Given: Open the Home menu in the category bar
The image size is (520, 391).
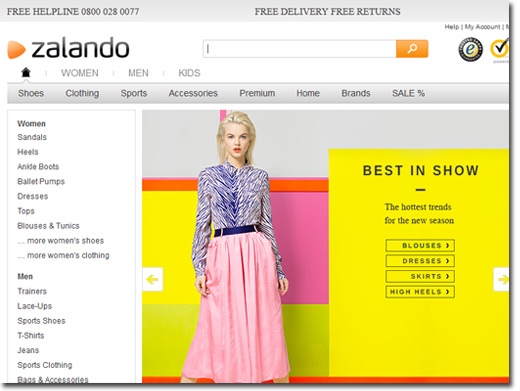Looking at the screenshot, I should (x=308, y=93).
